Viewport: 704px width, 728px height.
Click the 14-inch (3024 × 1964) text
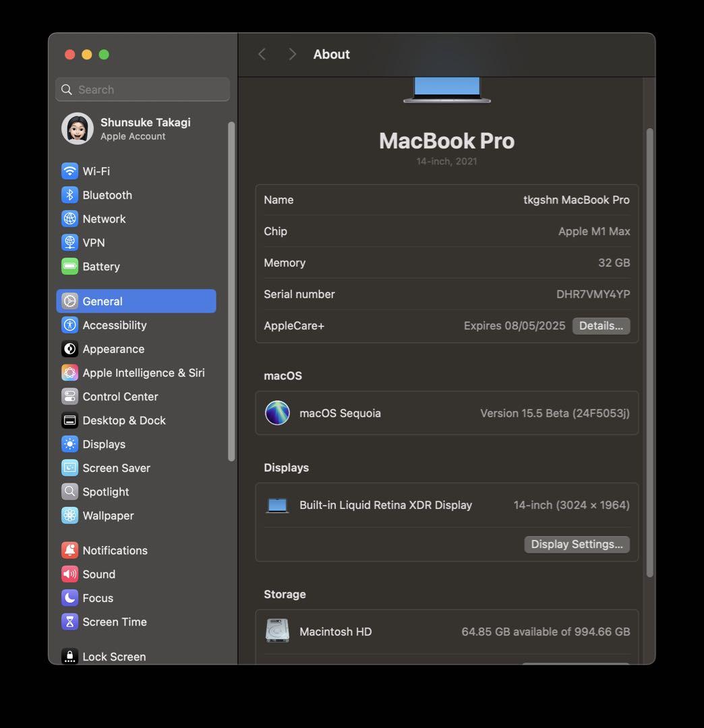click(x=572, y=505)
